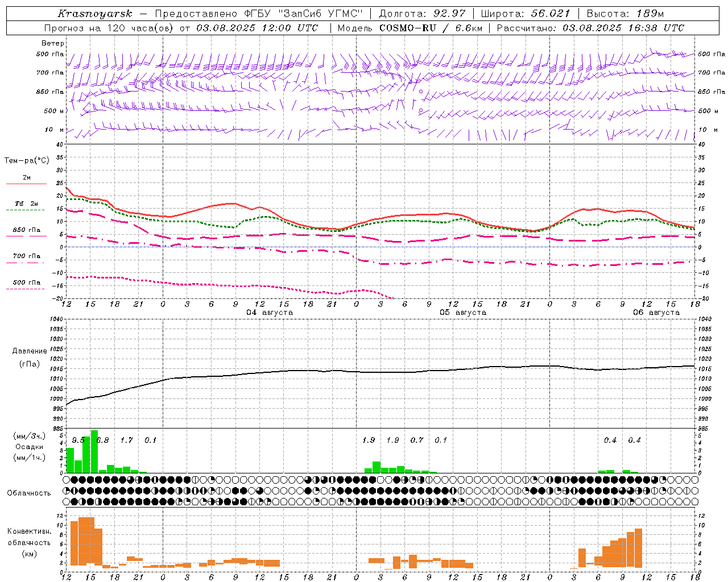
Task: Click the '2м' temperature legend entry
Action: coord(27,178)
